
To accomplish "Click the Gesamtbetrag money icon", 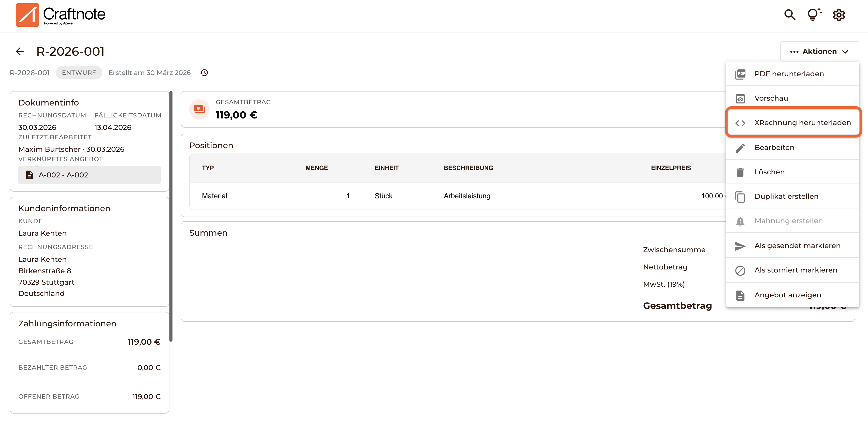I will click(199, 109).
